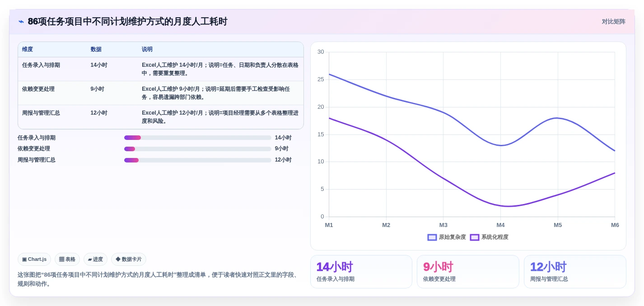Screen dimensions: 644x306
Task: Click the description starting Excel人工维护 9小时/月
Action: click(216, 93)
